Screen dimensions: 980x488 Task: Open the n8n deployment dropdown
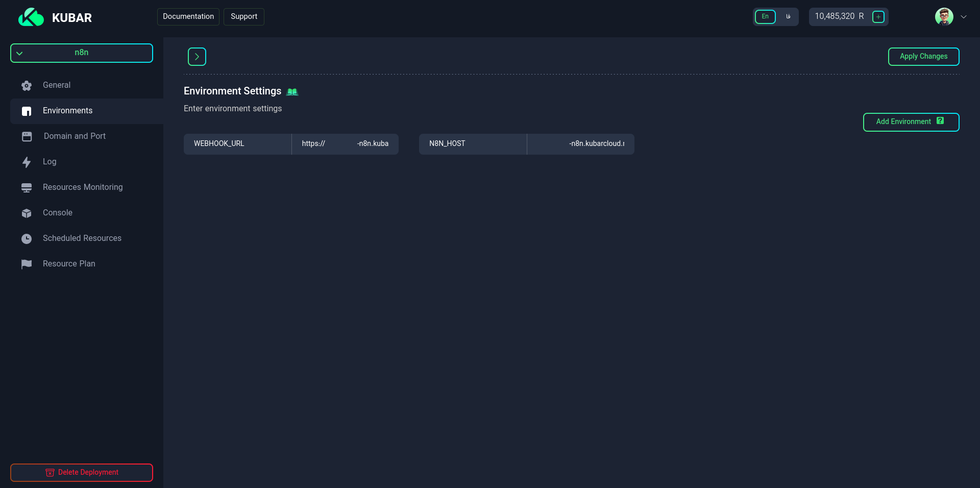[82, 53]
